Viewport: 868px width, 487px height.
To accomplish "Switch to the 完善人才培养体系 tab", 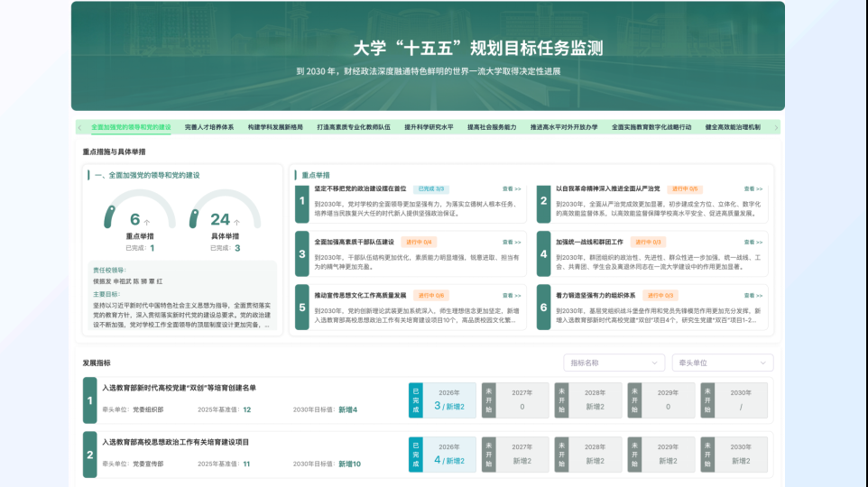I will point(209,127).
